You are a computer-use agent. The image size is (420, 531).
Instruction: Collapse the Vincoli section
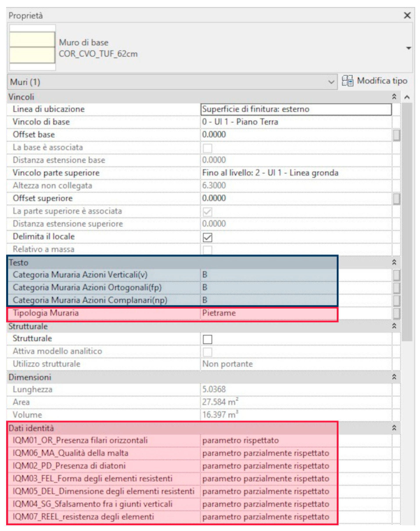pos(394,97)
